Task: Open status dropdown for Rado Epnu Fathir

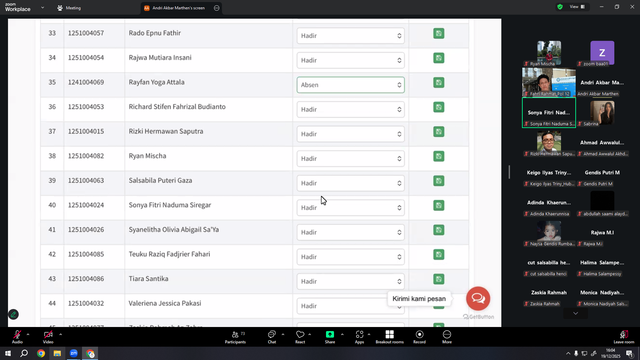Action: point(351,36)
